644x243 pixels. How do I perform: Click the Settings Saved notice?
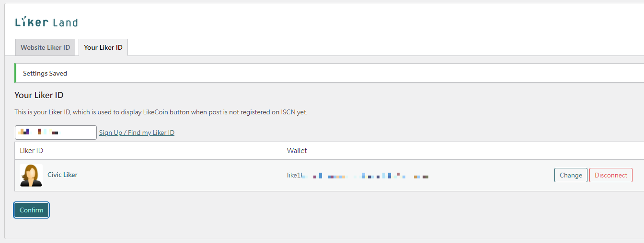click(329, 73)
